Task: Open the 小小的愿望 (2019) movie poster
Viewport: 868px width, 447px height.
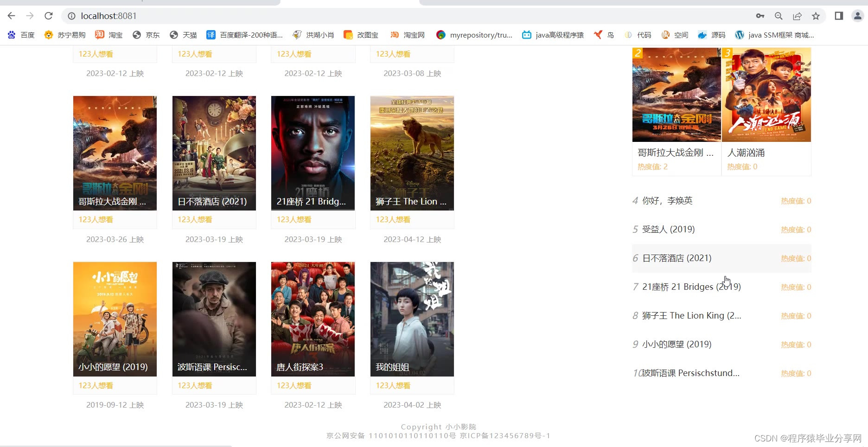Action: pos(115,319)
